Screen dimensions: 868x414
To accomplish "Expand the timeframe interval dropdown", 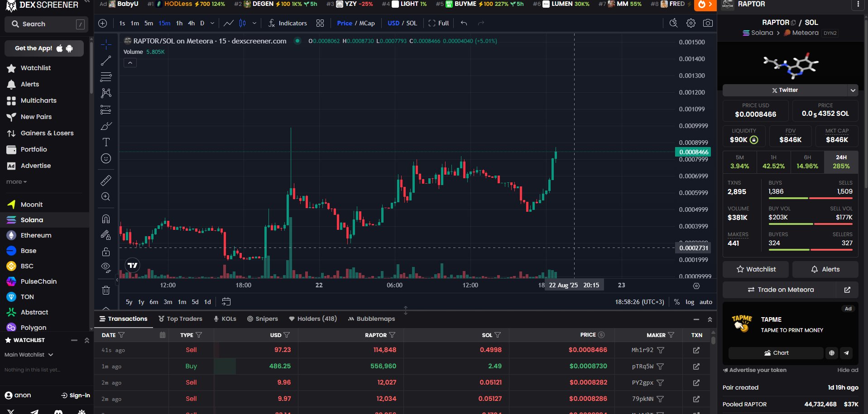I will coord(212,23).
